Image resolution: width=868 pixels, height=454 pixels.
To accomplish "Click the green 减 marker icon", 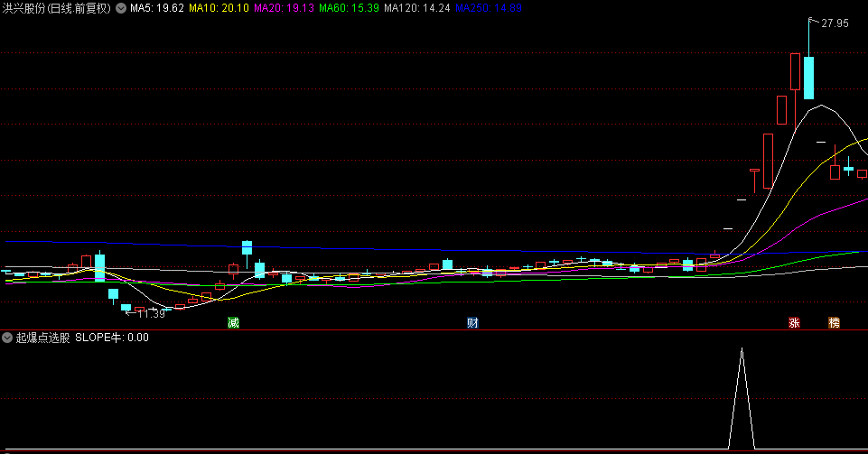I will tap(233, 322).
